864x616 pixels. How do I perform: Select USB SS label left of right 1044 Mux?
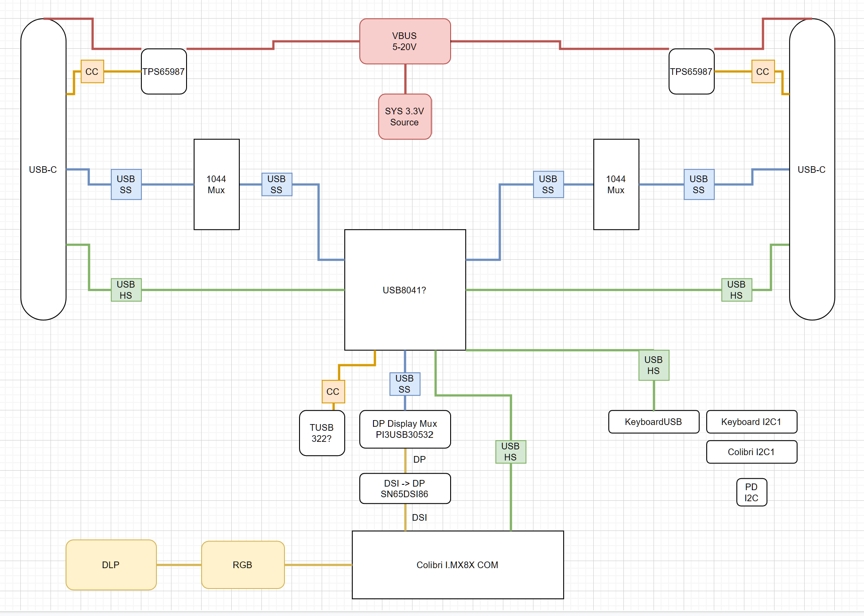[549, 184]
